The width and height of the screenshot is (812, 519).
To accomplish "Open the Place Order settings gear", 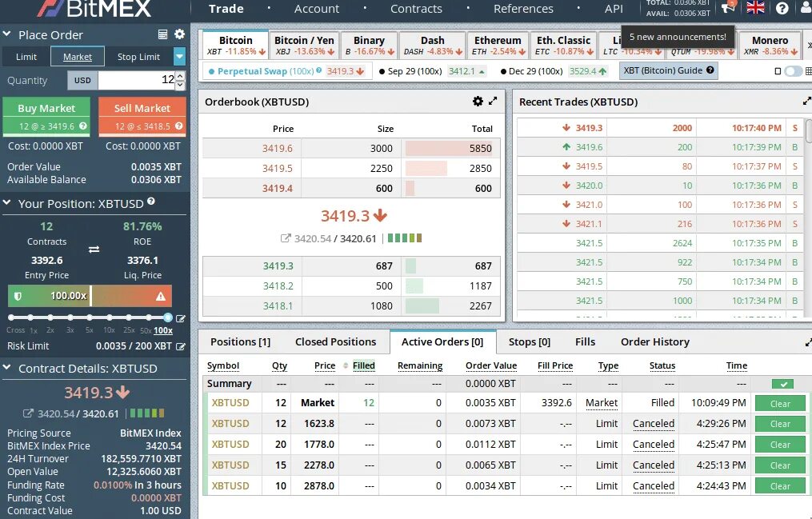I will click(178, 34).
